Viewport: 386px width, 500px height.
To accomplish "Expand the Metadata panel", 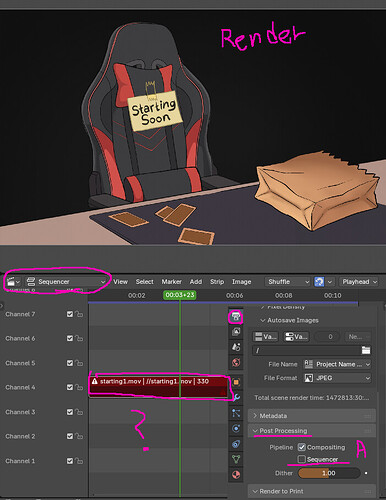I will (312, 416).
